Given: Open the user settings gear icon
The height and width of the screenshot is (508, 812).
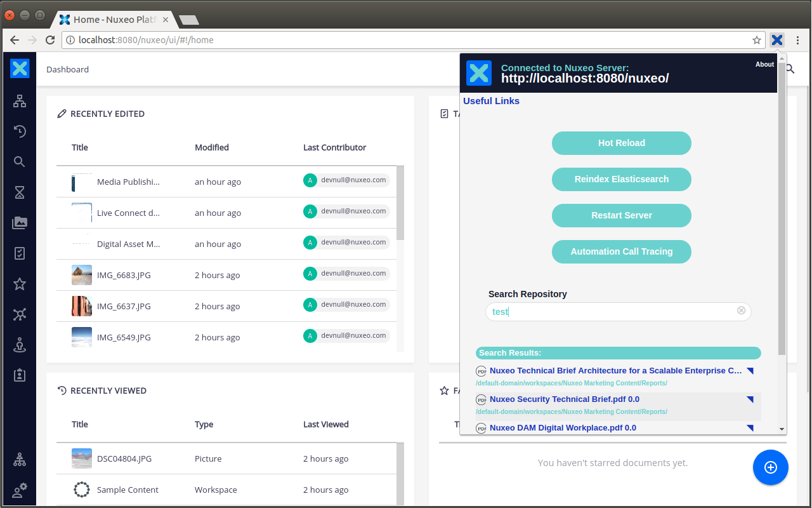Looking at the screenshot, I should coord(20,490).
